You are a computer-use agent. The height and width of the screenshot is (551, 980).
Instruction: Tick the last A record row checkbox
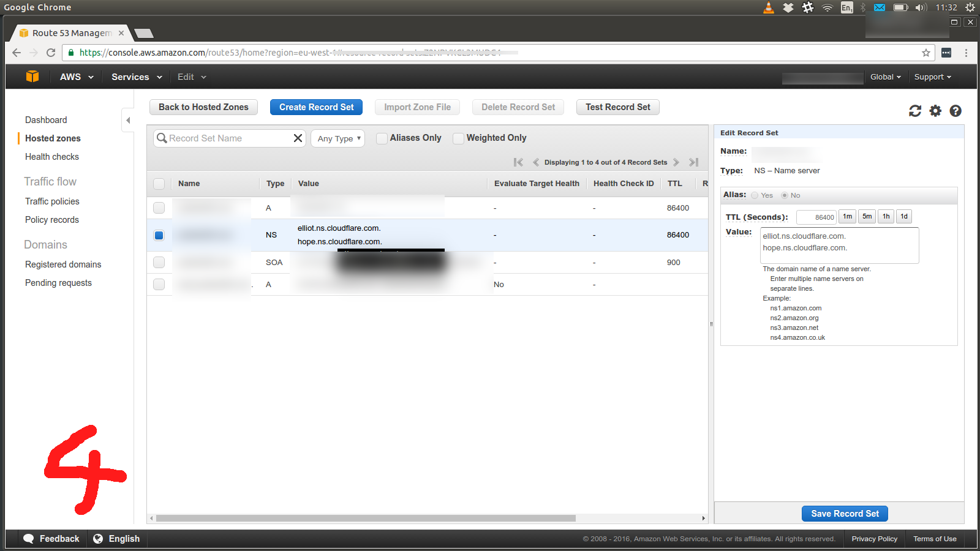click(159, 284)
